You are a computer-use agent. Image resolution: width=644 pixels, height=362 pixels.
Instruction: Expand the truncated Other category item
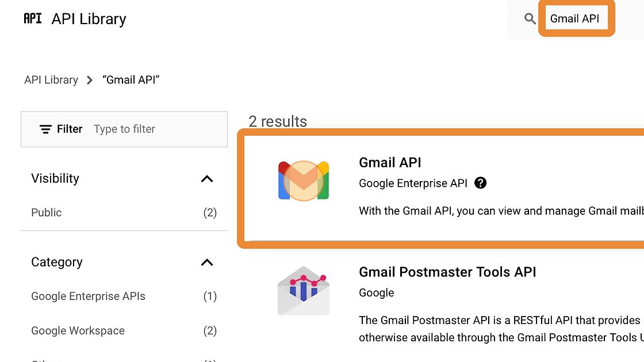[x=46, y=359]
